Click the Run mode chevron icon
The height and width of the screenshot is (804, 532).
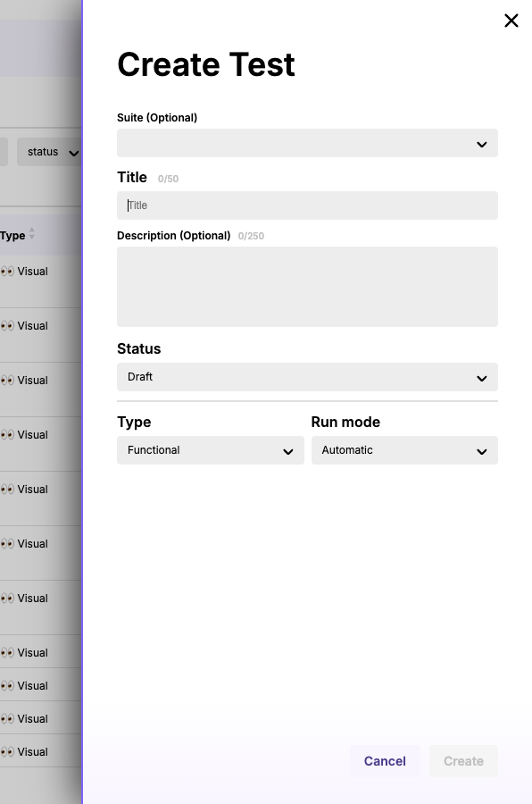coord(482,450)
